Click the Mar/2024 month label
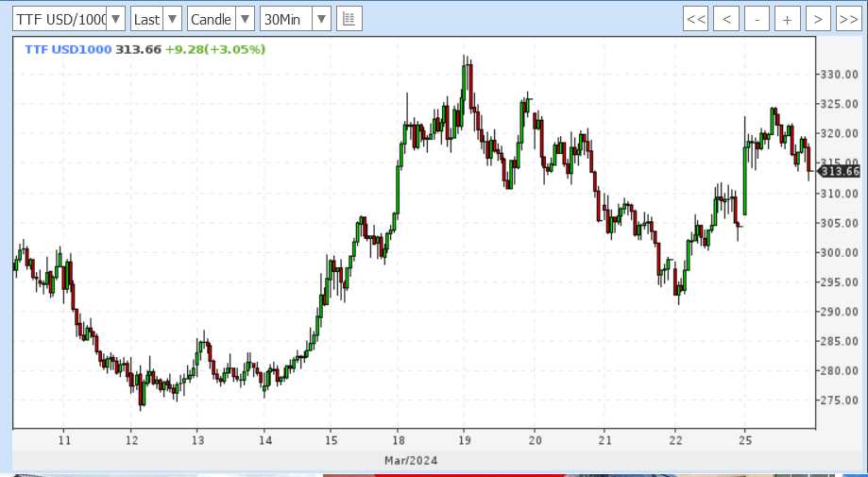This screenshot has width=868, height=477. click(x=411, y=460)
